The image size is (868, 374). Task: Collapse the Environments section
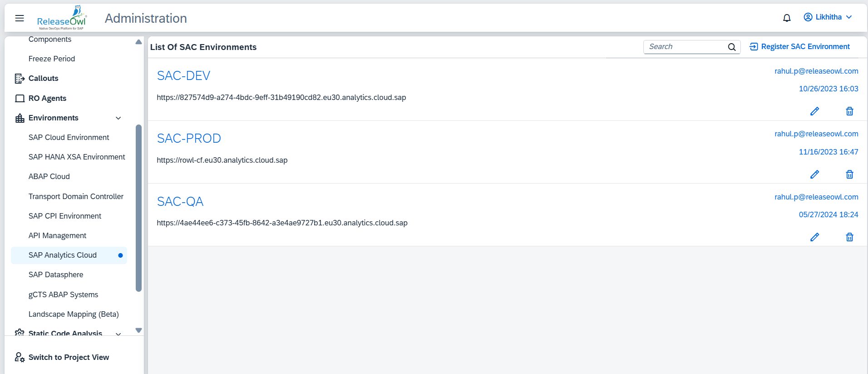point(118,118)
